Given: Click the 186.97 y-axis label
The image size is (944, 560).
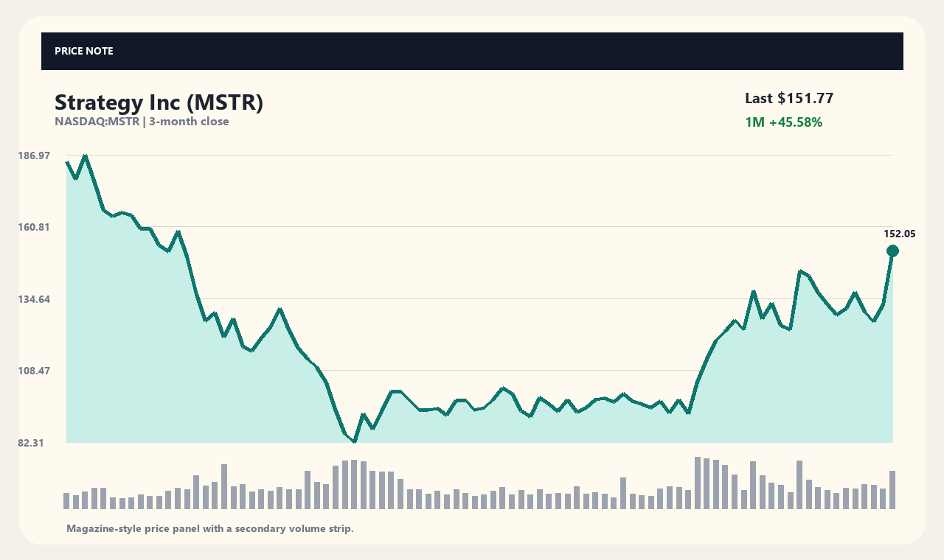Looking at the screenshot, I should (x=34, y=155).
